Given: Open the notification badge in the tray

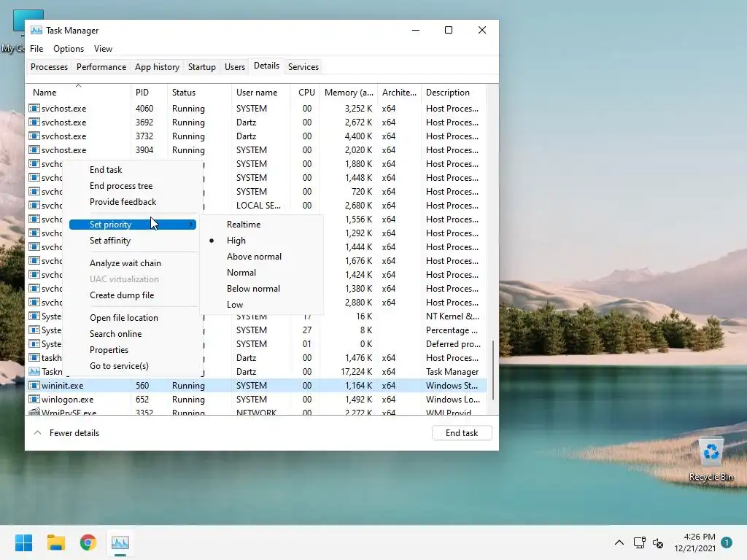Looking at the screenshot, I should [x=727, y=542].
